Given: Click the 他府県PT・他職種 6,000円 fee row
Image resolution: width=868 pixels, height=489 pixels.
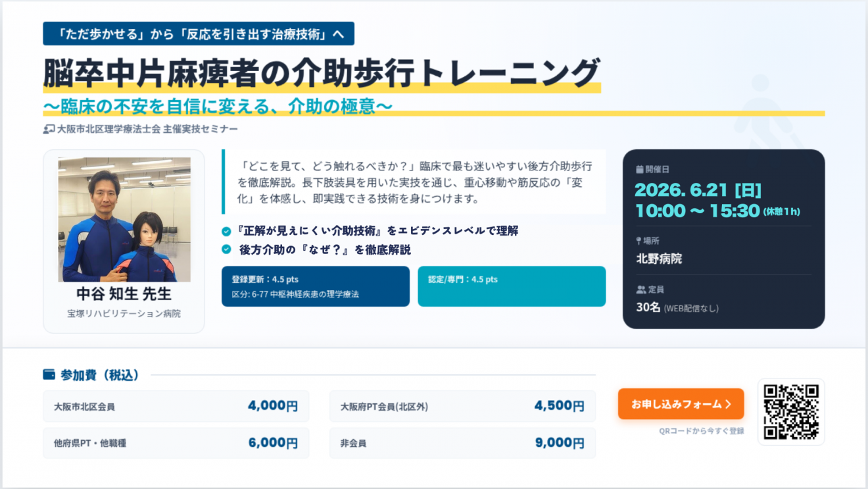Looking at the screenshot, I should click(x=176, y=443).
